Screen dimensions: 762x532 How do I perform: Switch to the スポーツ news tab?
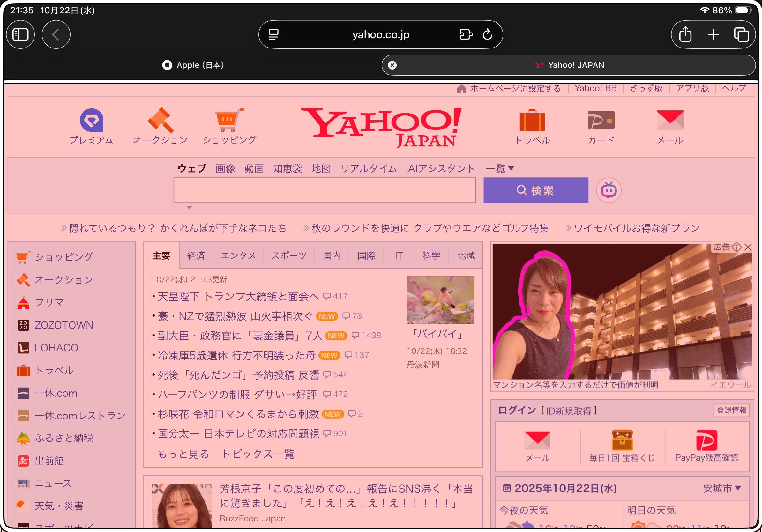point(289,255)
